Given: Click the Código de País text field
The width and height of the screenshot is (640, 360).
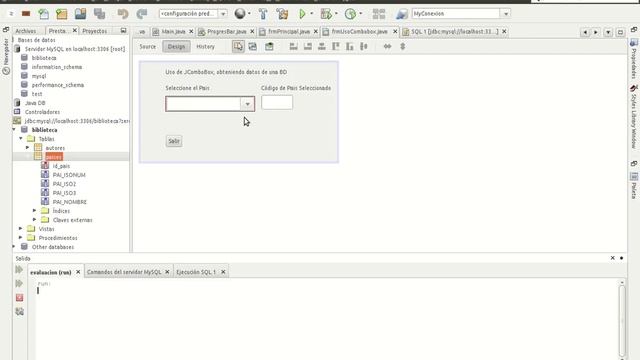Looking at the screenshot, I should pyautogui.click(x=277, y=102).
